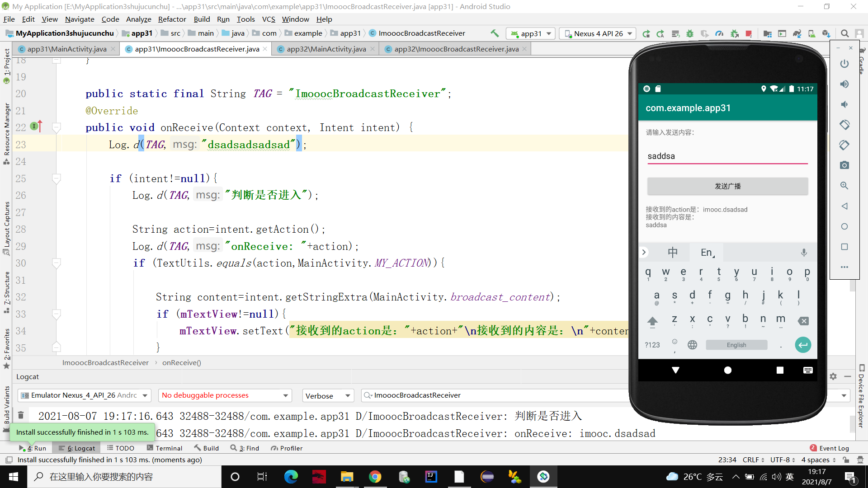
Task: Open the Build menu
Action: 202,19
